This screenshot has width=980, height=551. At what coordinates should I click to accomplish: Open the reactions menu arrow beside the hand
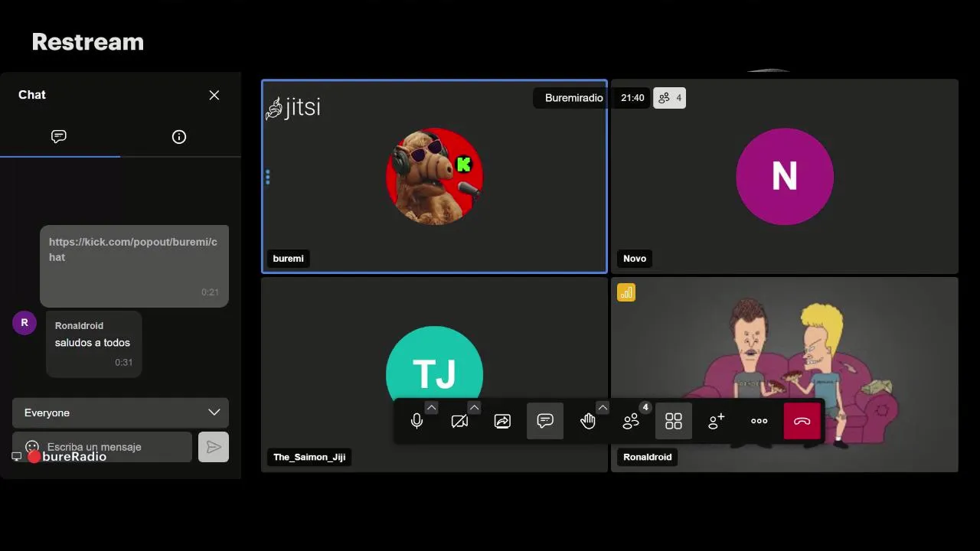(x=603, y=408)
